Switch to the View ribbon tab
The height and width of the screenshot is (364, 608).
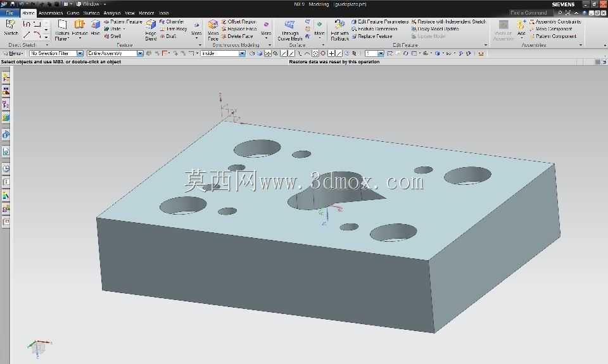(x=129, y=13)
